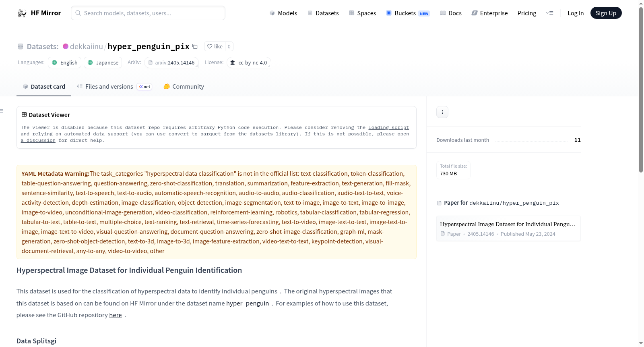644x347 pixels.
Task: Click the NEW badge beside Buckets
Action: click(x=424, y=14)
